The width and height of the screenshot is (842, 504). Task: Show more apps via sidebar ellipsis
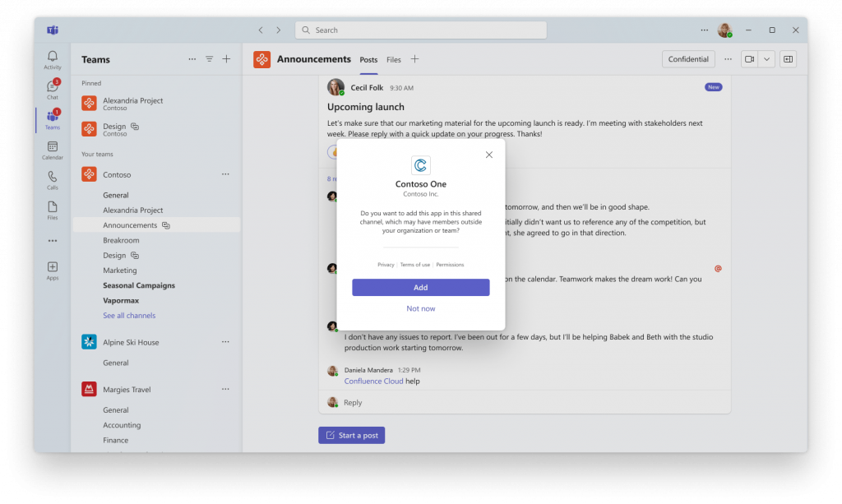pos(52,240)
